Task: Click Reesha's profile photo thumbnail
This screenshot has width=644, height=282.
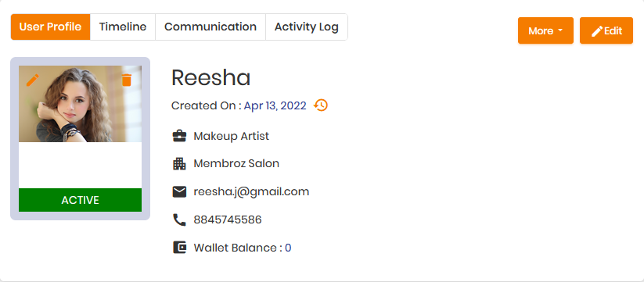Action: pyautogui.click(x=80, y=104)
